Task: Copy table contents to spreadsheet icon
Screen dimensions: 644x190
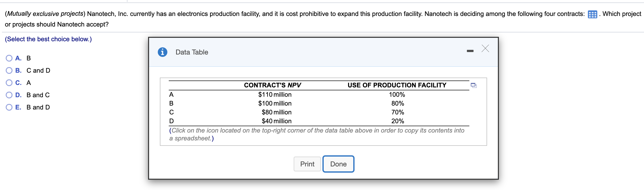Action: pyautogui.click(x=473, y=85)
